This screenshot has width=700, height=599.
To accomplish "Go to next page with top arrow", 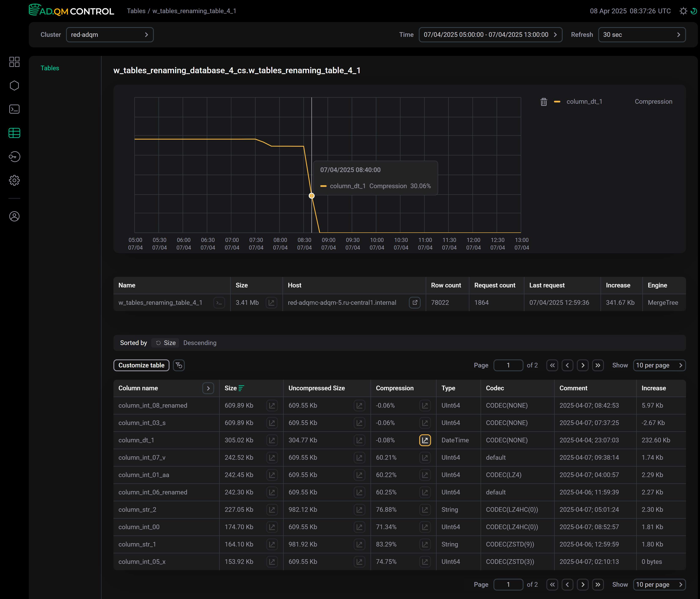I will coord(582,365).
